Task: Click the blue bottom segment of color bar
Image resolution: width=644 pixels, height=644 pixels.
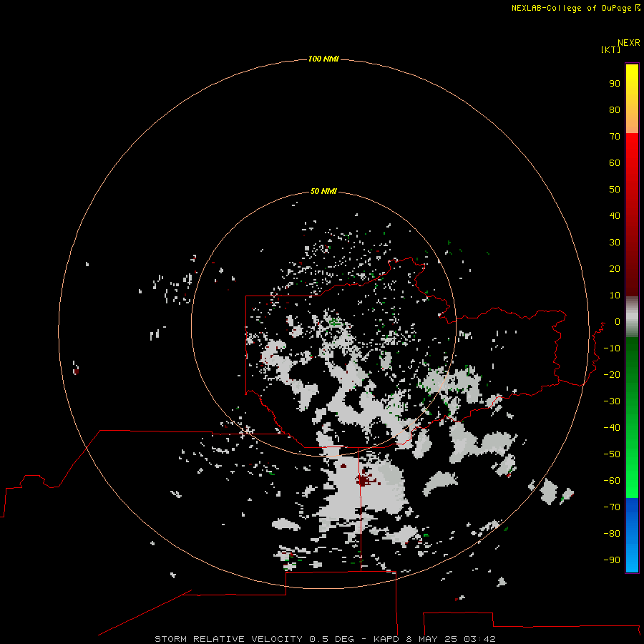Action: coord(632,535)
